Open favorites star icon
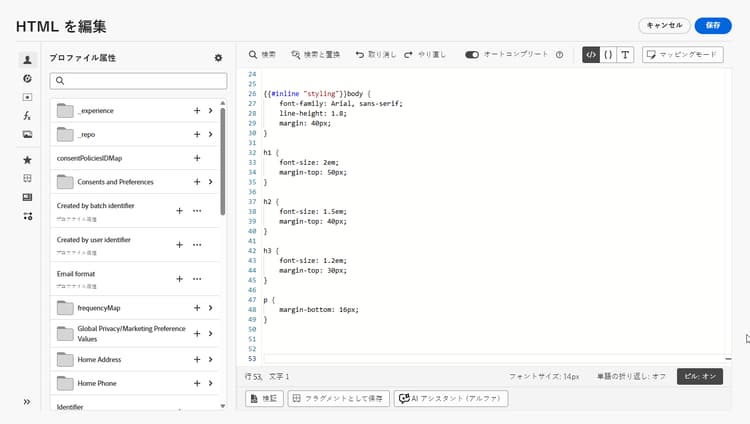Screen dimensions: 750x424 pos(27,160)
